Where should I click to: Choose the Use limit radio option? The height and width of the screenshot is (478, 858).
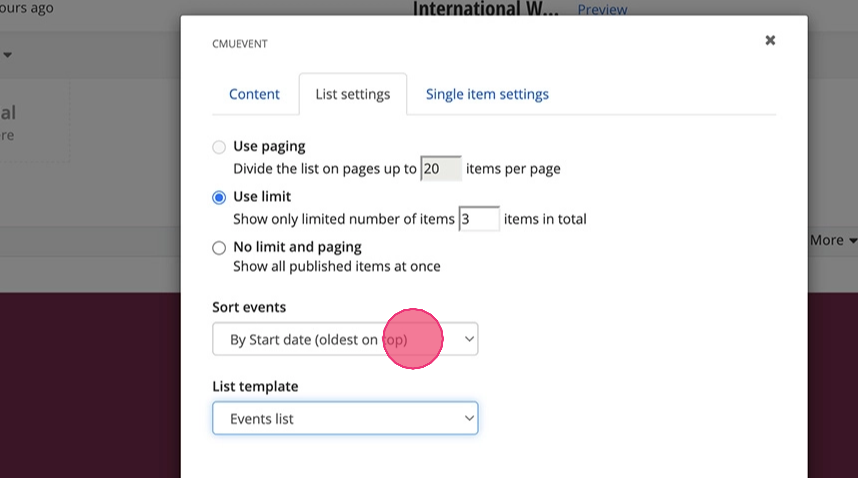[x=219, y=197]
